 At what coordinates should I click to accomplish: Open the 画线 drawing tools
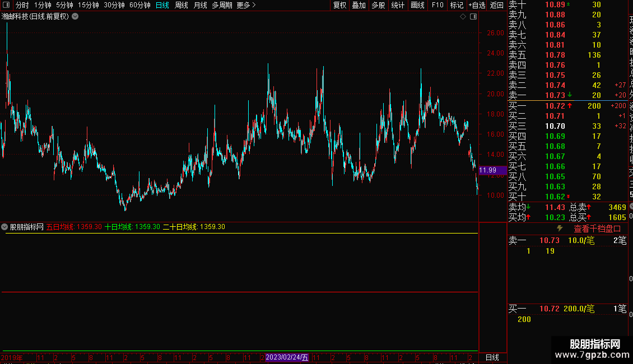pyautogui.click(x=417, y=5)
